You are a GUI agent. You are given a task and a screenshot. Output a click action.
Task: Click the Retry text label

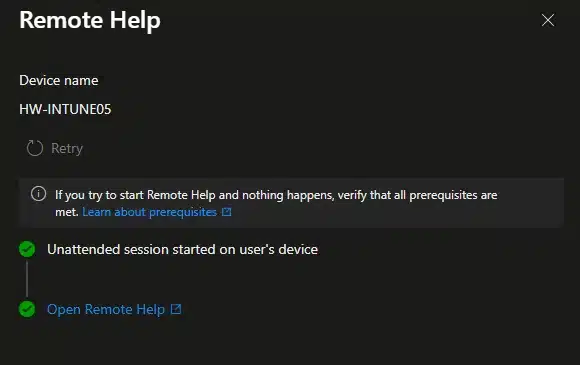point(67,149)
